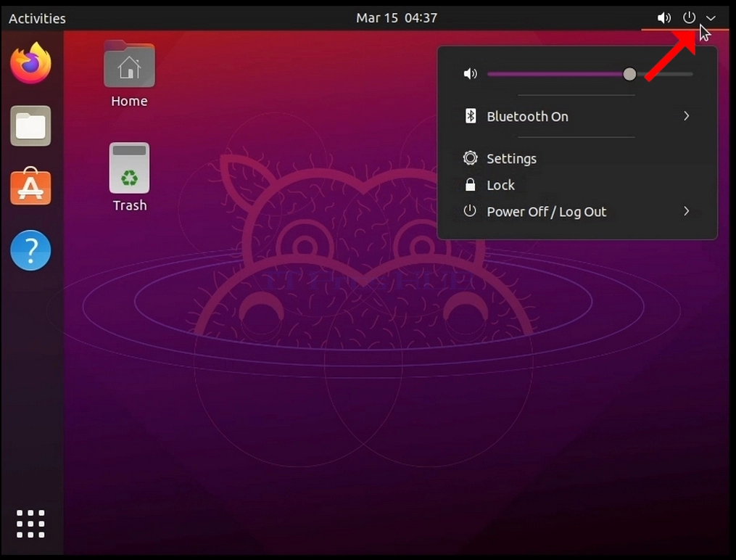Viewport: 736px width, 560px height.
Task: Open Ubuntu Software from the dock
Action: coord(30,186)
